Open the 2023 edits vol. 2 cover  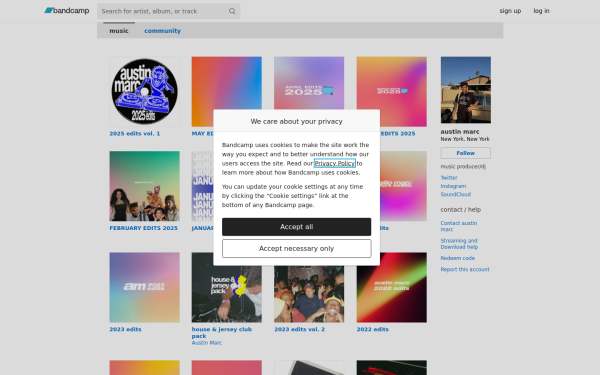point(309,294)
